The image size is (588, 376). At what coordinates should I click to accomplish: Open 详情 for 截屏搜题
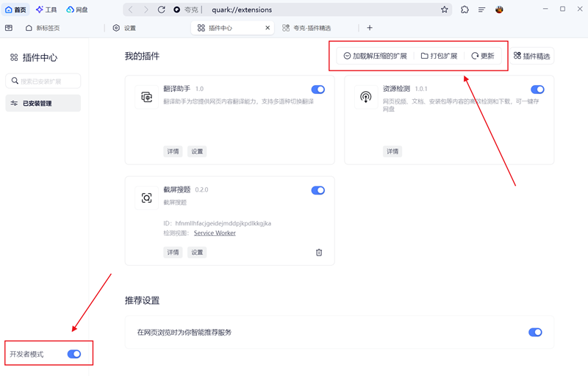(x=173, y=252)
